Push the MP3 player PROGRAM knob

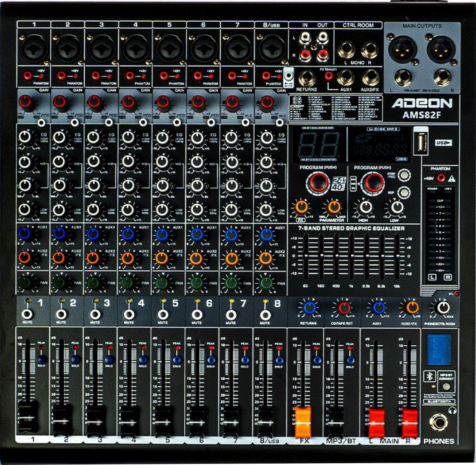click(x=373, y=182)
